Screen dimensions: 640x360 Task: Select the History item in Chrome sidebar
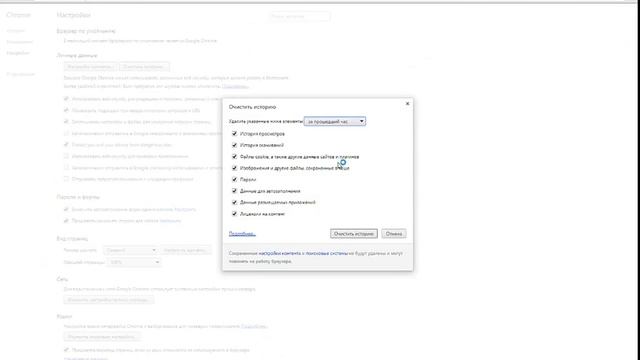(x=16, y=31)
